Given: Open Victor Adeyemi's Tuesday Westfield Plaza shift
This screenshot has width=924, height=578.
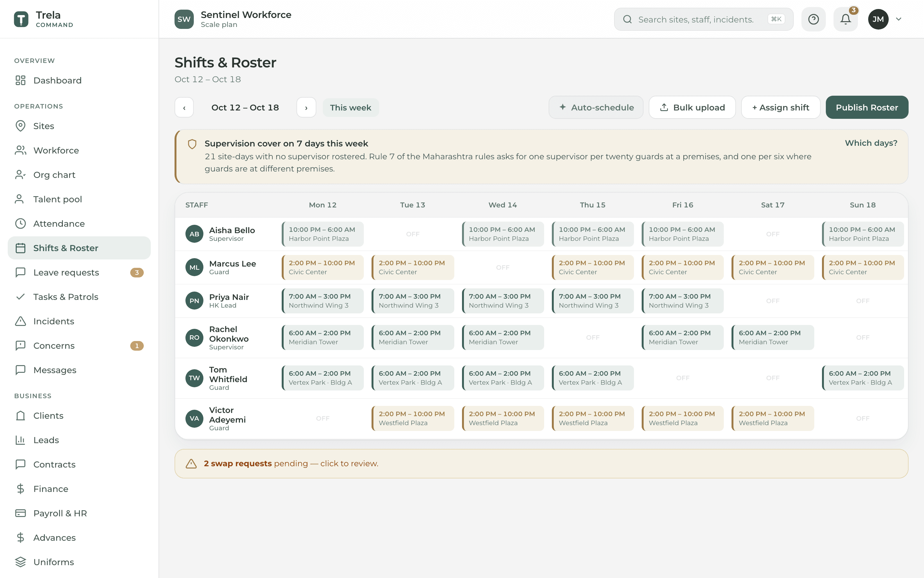Looking at the screenshot, I should click(412, 418).
